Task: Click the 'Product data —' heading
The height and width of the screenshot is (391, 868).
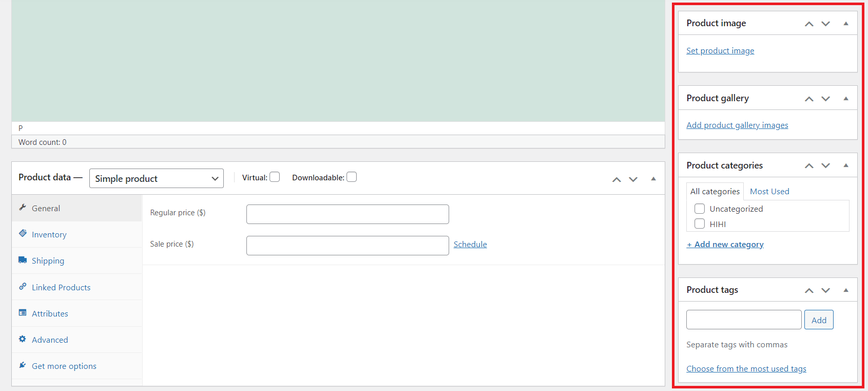Action: (x=50, y=177)
